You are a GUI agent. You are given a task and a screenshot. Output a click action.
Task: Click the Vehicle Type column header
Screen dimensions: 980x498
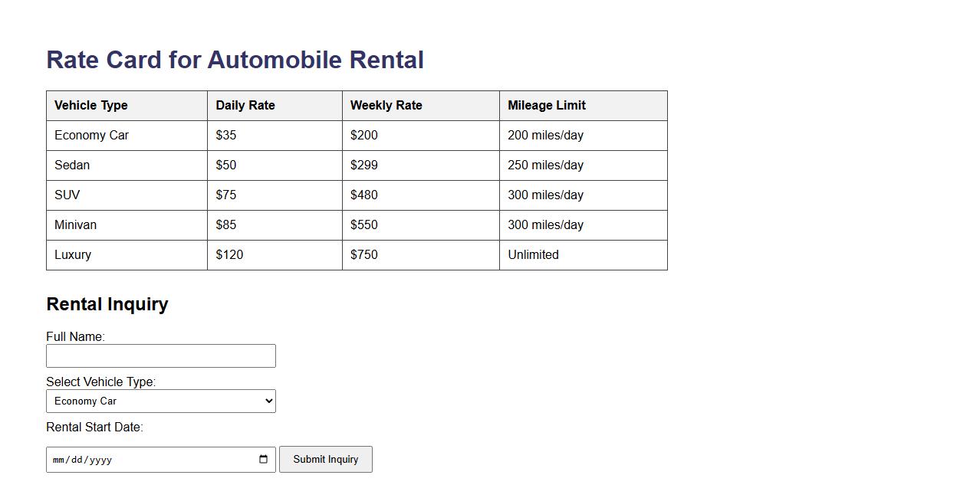(x=91, y=106)
